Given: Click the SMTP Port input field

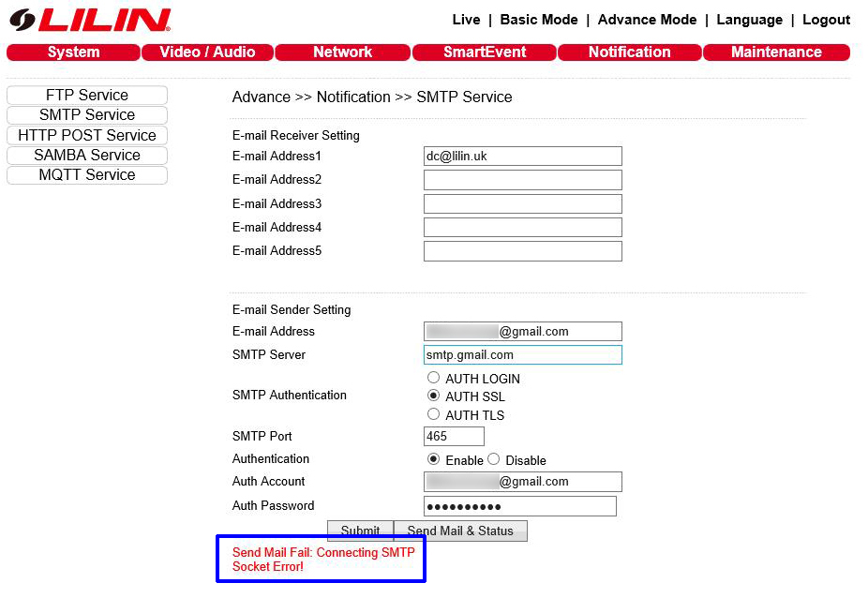Looking at the screenshot, I should 454,436.
